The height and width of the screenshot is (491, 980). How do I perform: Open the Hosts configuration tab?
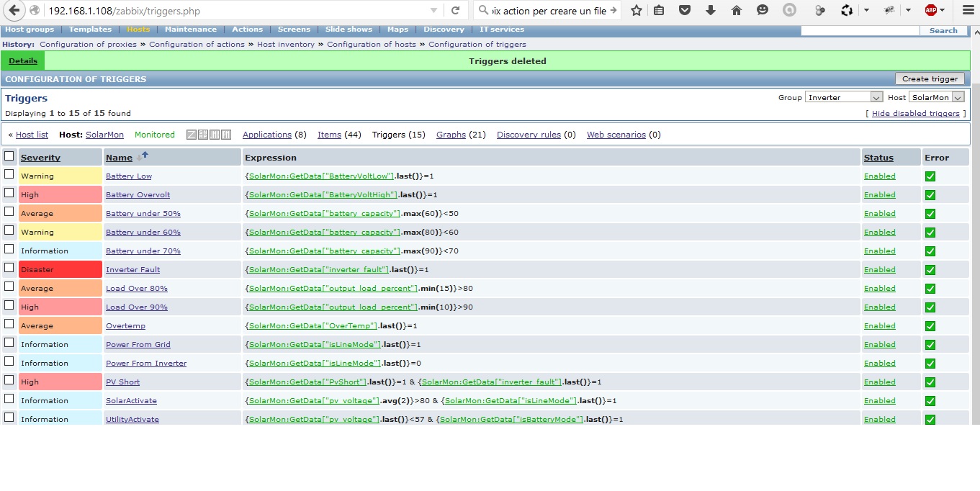(x=138, y=30)
